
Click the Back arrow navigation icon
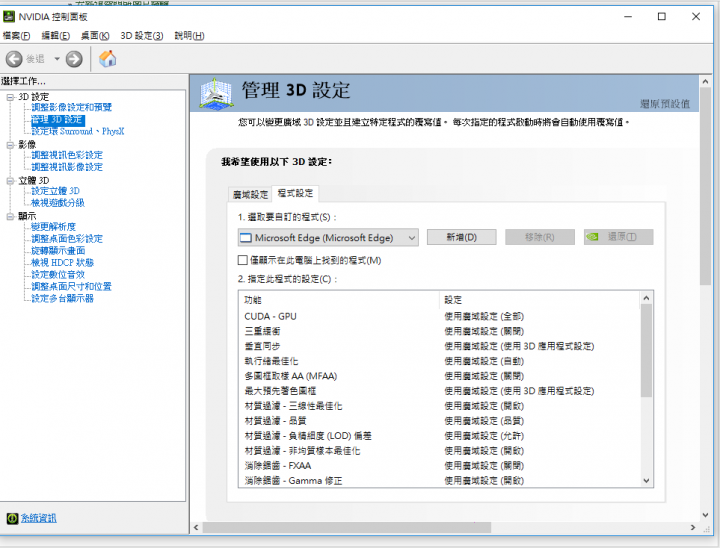14,59
